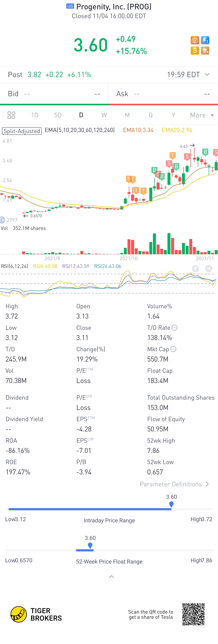Viewport: 218px width, 644px height.
Task: Tap the EMA20:2.94 value
Action: [177, 130]
